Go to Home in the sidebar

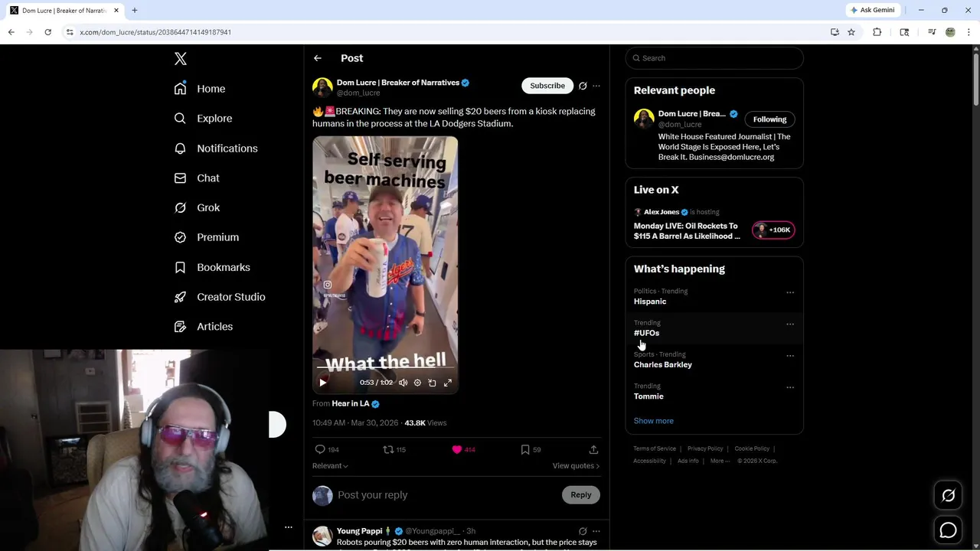click(200, 89)
